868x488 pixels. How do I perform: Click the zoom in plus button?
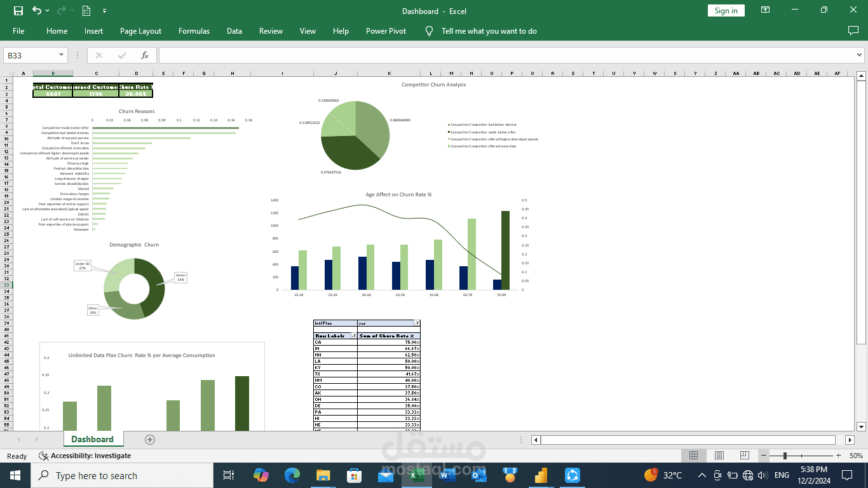click(x=839, y=456)
